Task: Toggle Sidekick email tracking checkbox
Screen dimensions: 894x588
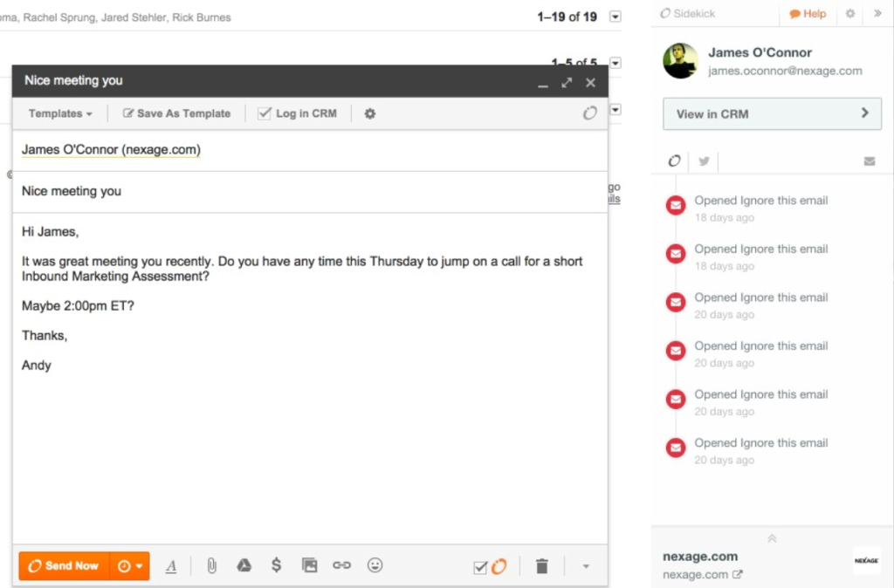Action: 489,567
